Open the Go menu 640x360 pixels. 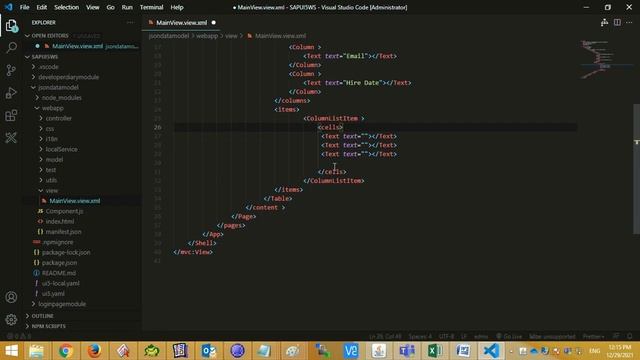[x=111, y=7]
